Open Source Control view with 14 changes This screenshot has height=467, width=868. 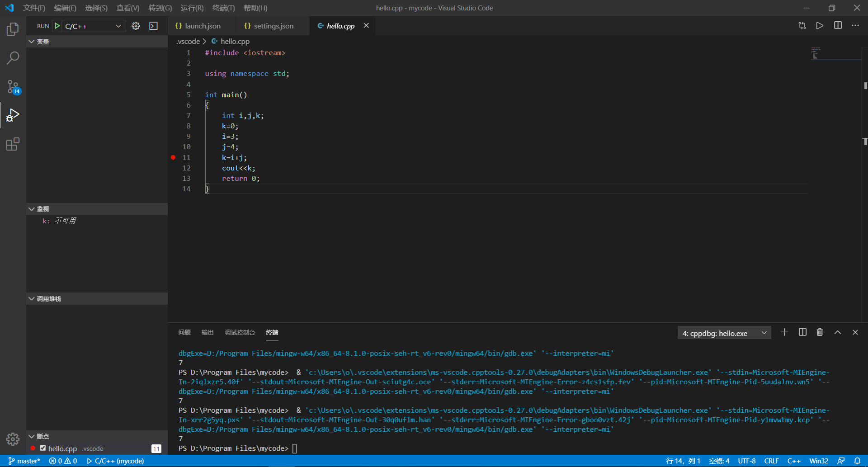pos(13,86)
